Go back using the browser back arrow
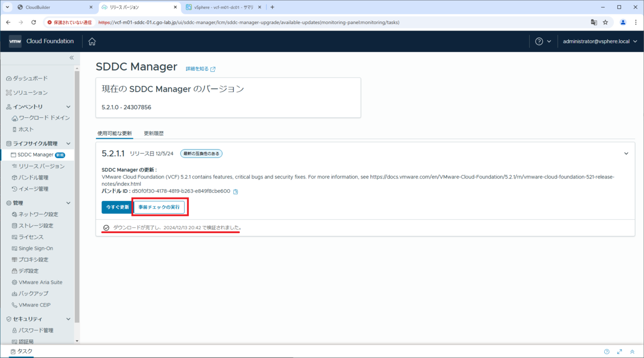Viewport: 644px width, 358px height. pos(8,23)
